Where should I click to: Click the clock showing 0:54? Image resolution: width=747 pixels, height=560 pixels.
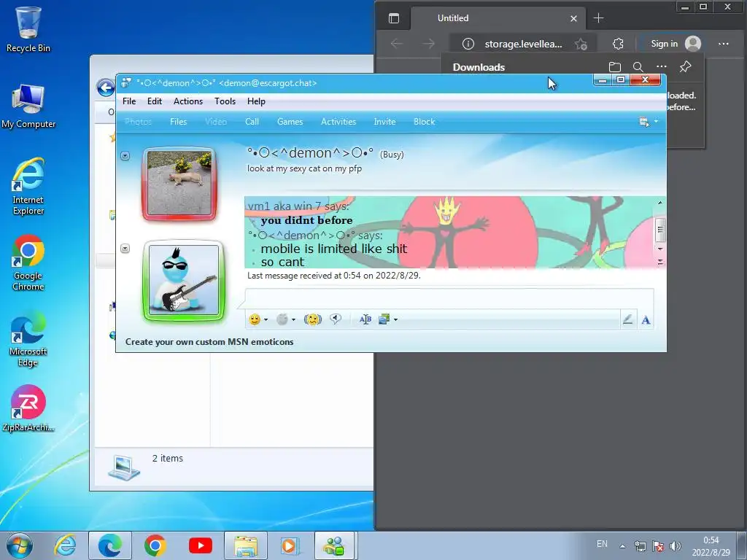tap(711, 540)
